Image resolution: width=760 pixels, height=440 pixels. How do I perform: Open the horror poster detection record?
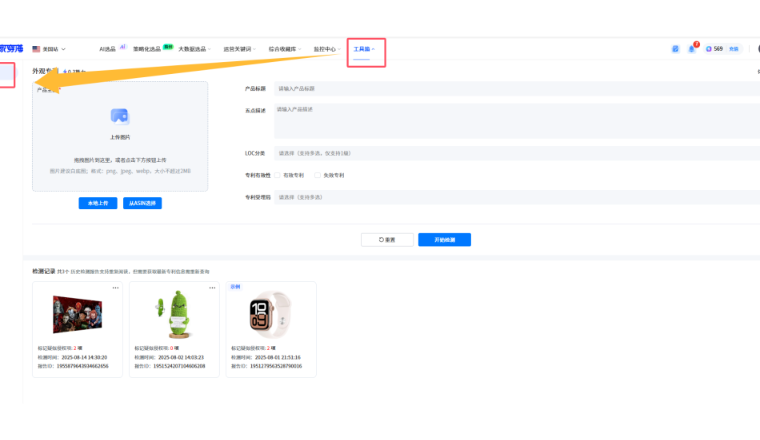pos(78,329)
